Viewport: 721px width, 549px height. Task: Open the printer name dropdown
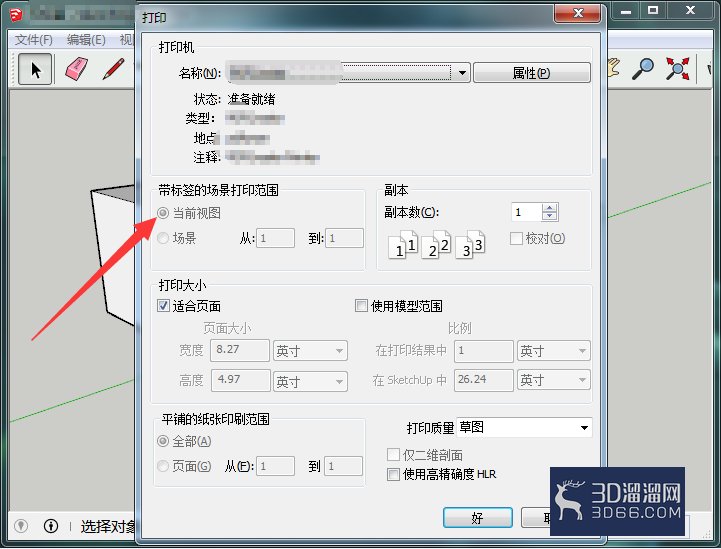point(463,73)
